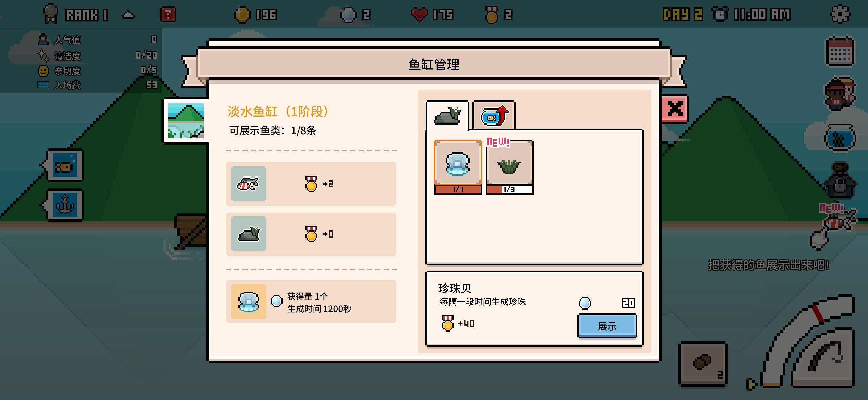Click the pearl clam production info row
This screenshot has height=400, width=868.
(x=311, y=302)
